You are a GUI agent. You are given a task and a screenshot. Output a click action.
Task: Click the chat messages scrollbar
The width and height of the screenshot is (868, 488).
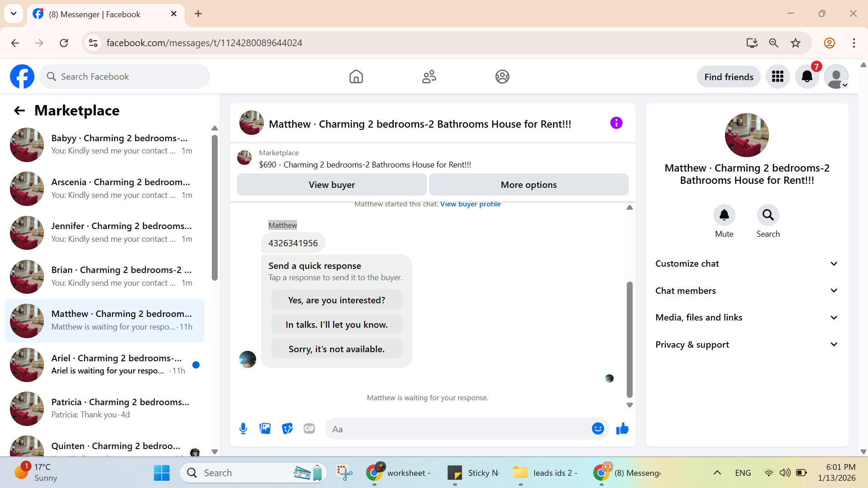point(629,340)
